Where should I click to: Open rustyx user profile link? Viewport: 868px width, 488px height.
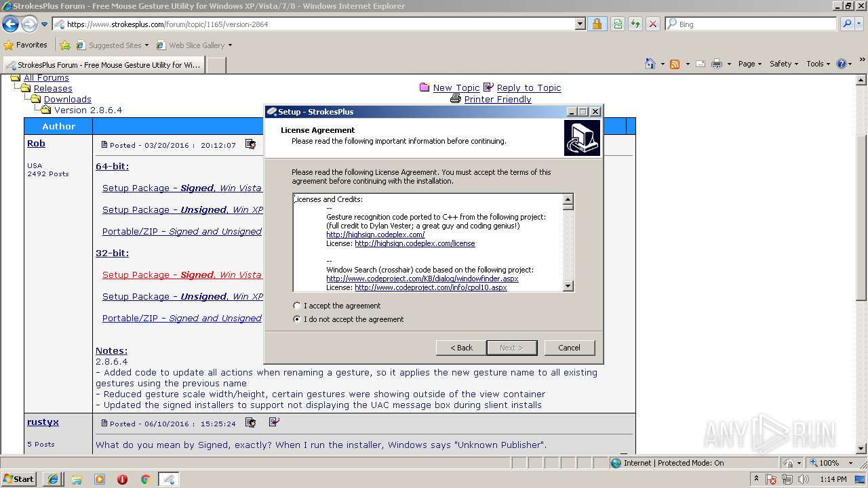point(43,422)
